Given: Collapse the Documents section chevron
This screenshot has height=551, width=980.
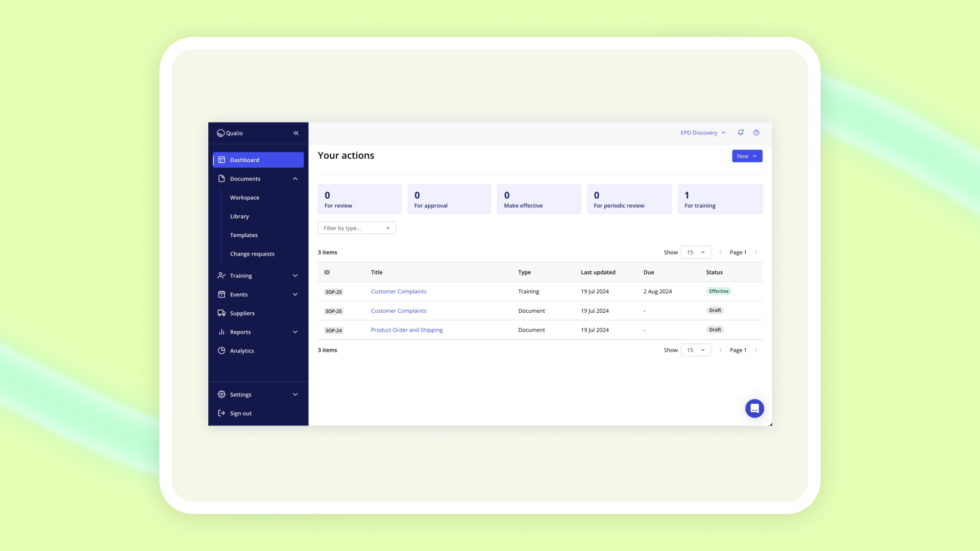Looking at the screenshot, I should click(295, 179).
